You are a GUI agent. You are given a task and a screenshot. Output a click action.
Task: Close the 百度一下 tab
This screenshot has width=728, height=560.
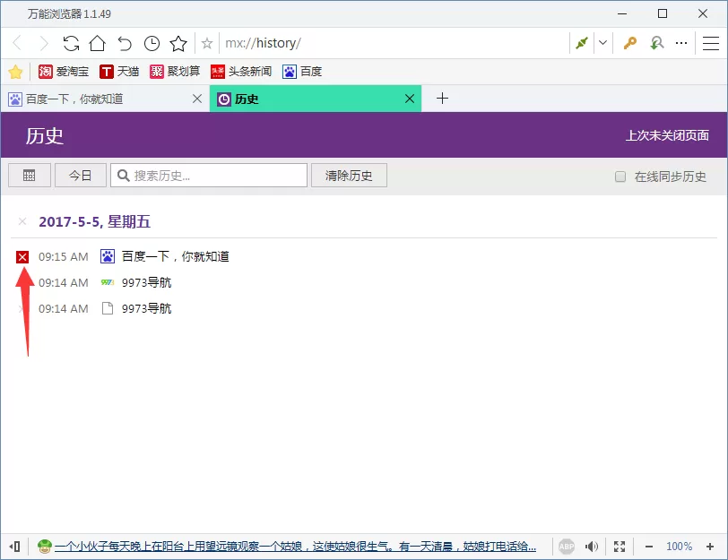[x=197, y=99]
